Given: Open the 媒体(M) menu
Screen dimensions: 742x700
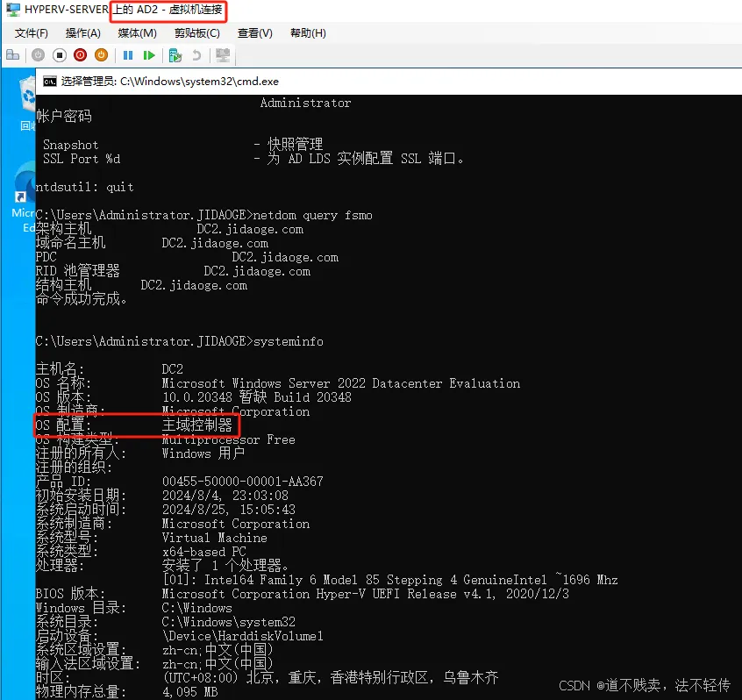Looking at the screenshot, I should coord(137,33).
